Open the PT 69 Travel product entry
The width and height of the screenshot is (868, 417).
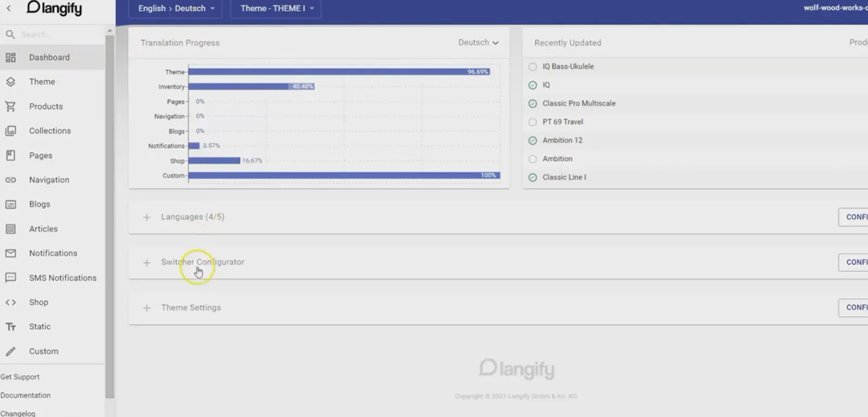[563, 122]
